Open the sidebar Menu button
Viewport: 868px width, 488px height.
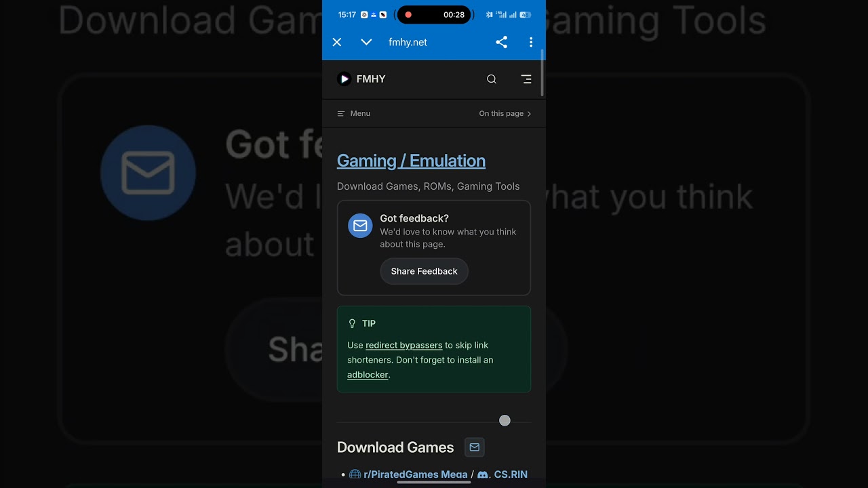(x=354, y=113)
